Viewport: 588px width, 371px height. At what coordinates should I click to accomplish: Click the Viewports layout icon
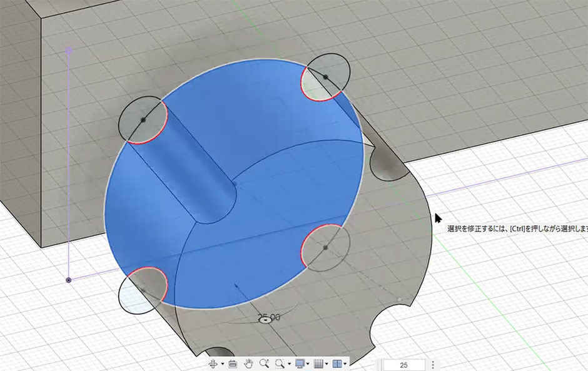[x=337, y=363]
